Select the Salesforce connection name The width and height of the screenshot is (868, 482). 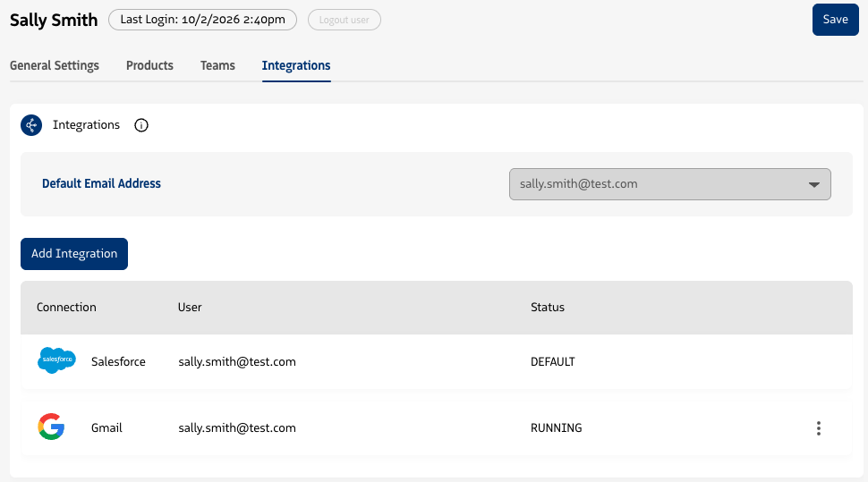tap(118, 361)
